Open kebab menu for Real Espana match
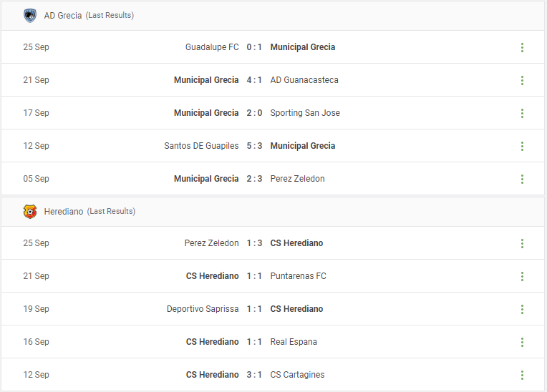 522,342
